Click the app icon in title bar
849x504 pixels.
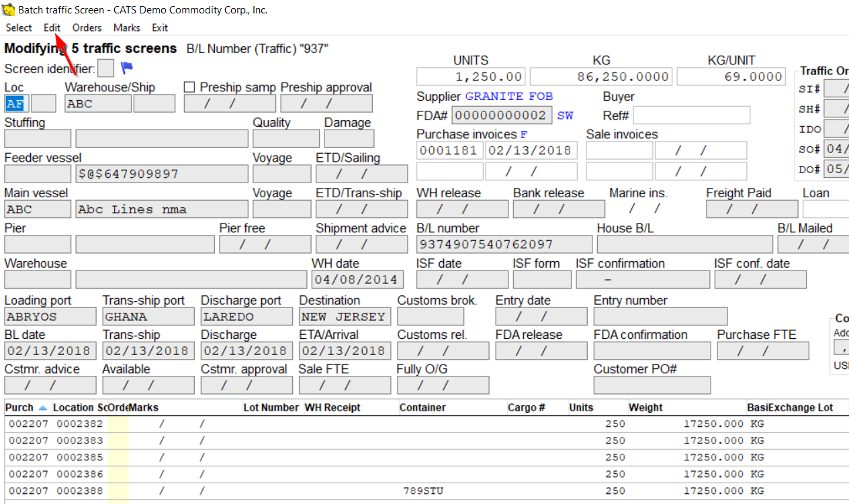(x=9, y=9)
